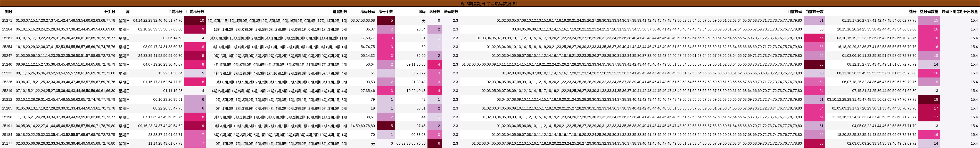Click the darkest 当前热号数 cell showing 68
Viewport: 980px width, 148px height.
coord(814,65)
